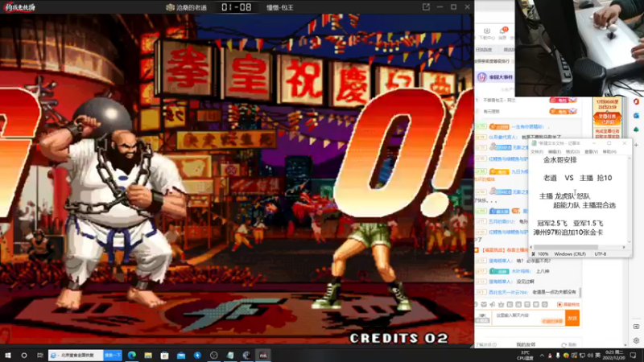The image size is (644, 362).
Task: Click the megaphone icon in chat toolbar
Action: pos(493,305)
